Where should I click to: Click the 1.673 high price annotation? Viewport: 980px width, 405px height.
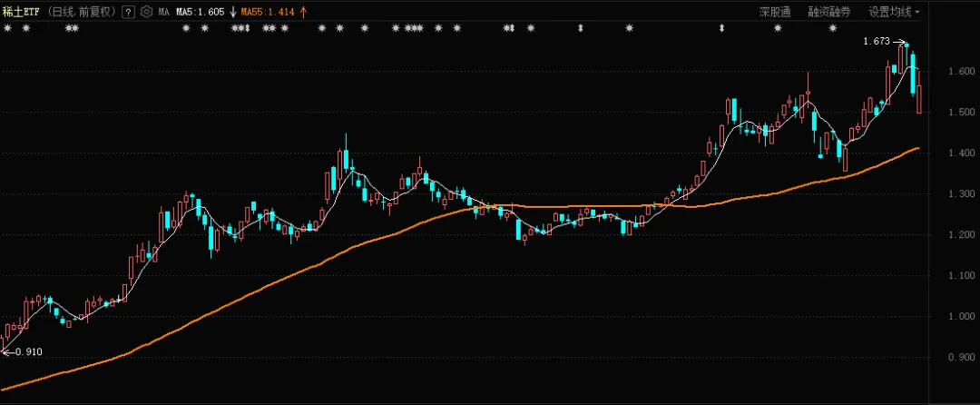point(877,41)
